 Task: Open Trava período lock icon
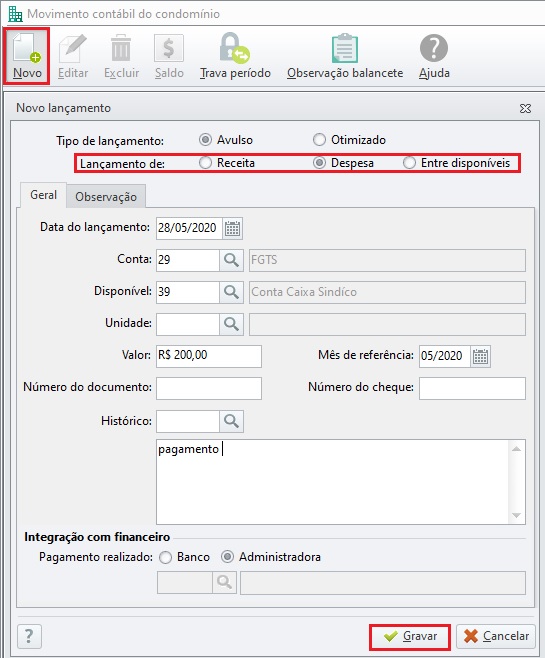(x=235, y=48)
